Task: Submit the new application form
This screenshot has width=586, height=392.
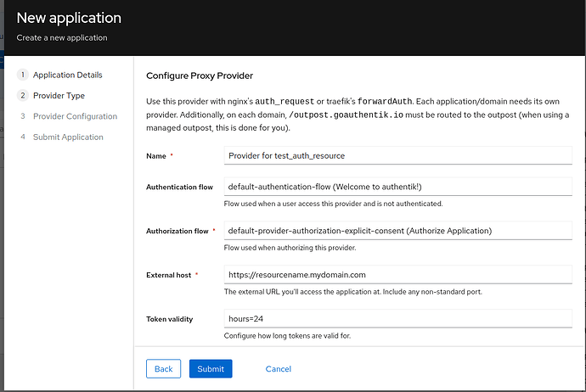Action: coord(211,369)
